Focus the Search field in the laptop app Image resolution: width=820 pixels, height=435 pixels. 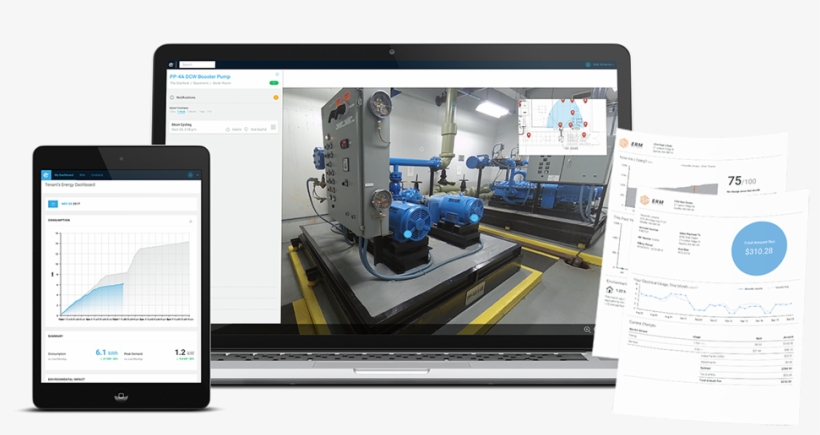[x=197, y=65]
